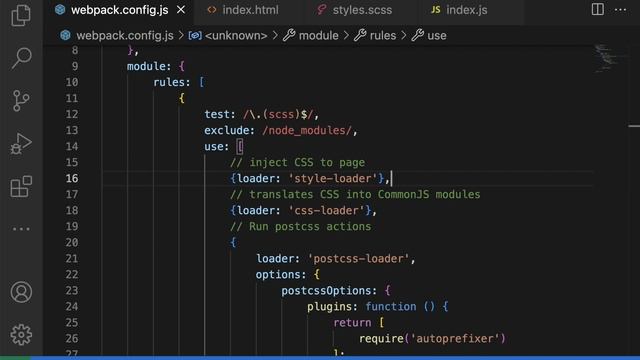The image size is (640, 360).
Task: Open the Search view icon
Action: pos(21,58)
